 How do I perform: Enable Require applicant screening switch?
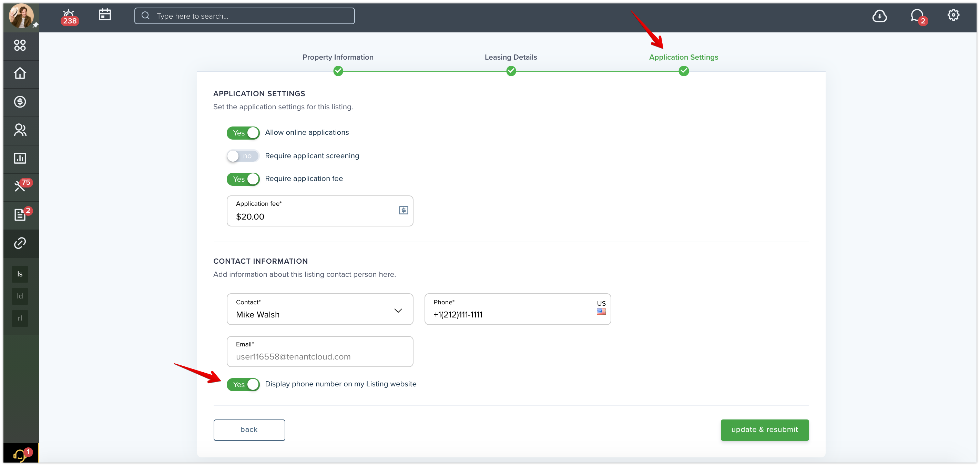pyautogui.click(x=243, y=156)
